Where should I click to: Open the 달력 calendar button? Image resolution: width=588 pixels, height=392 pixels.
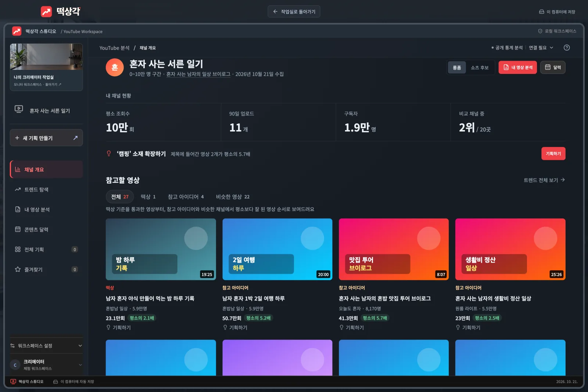point(553,68)
